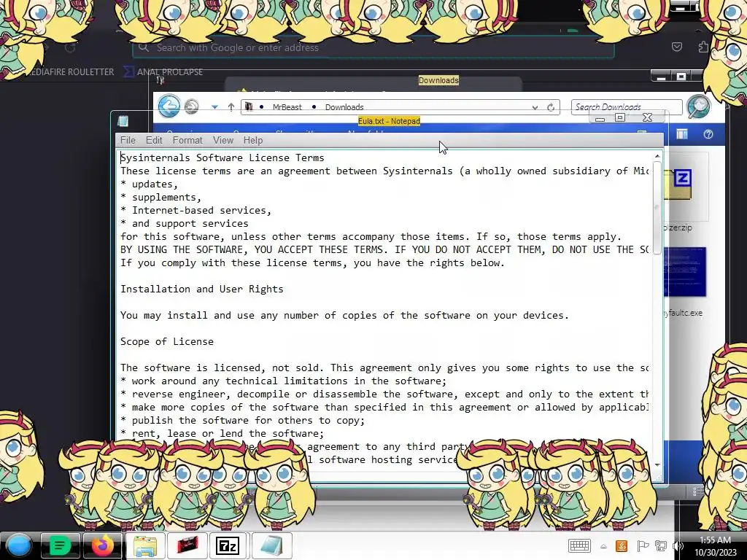Switch to Firefox from the taskbar
The height and width of the screenshot is (560, 747).
pyautogui.click(x=102, y=545)
